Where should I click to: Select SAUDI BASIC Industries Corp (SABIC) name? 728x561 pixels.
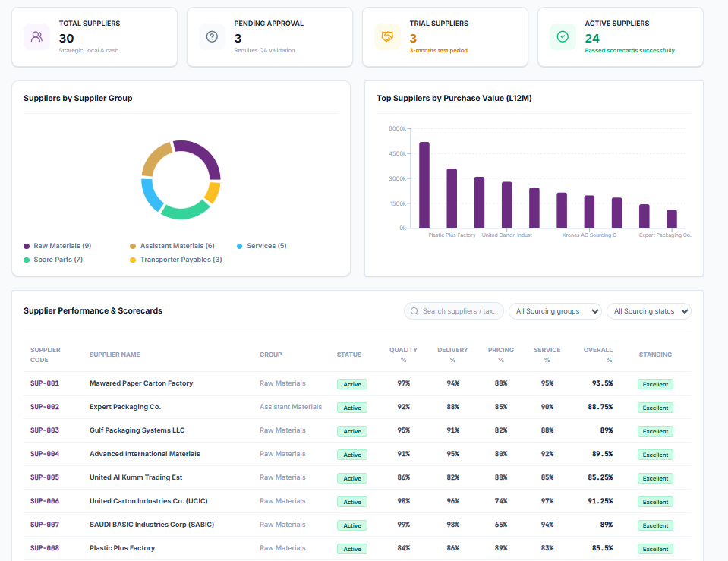click(x=152, y=525)
